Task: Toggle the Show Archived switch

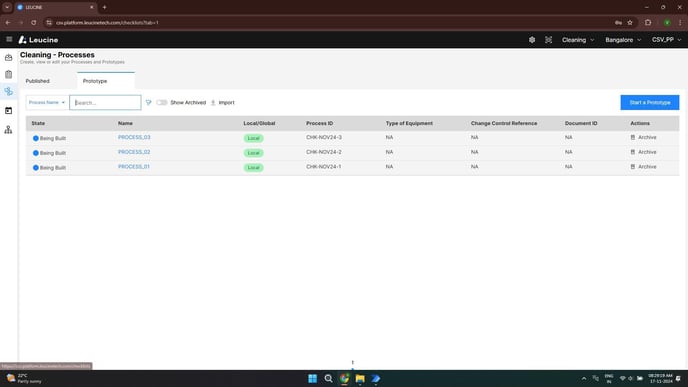Action: pos(161,103)
